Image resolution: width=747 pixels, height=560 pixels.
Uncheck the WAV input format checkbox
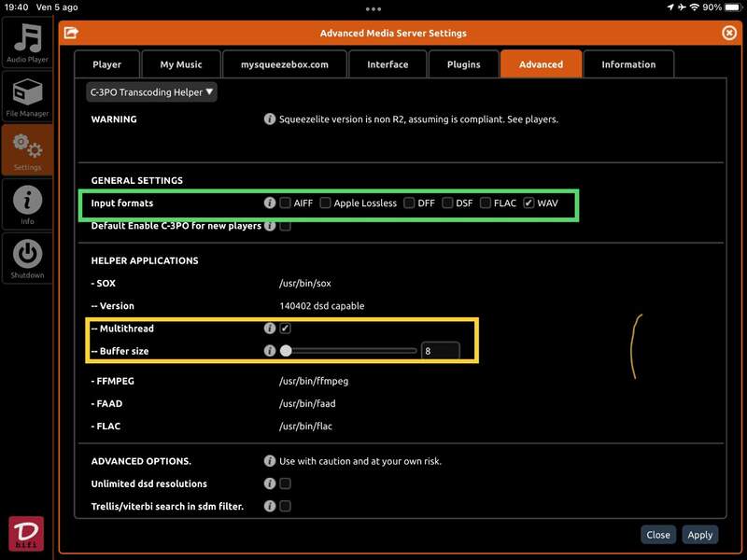tap(529, 203)
